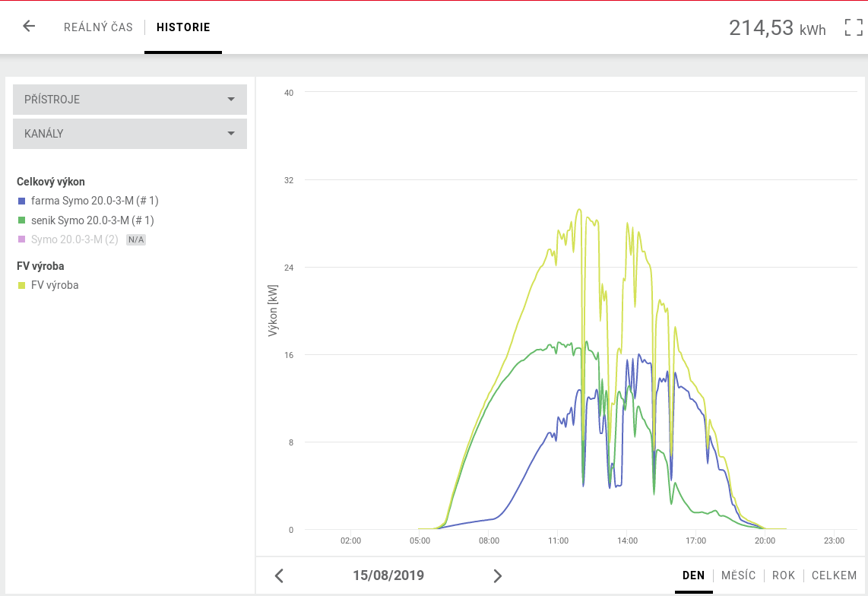Toggle senik Symo 20.0-3-M series visibility
Image resolution: width=868 pixels, height=596 pixels.
(92, 220)
